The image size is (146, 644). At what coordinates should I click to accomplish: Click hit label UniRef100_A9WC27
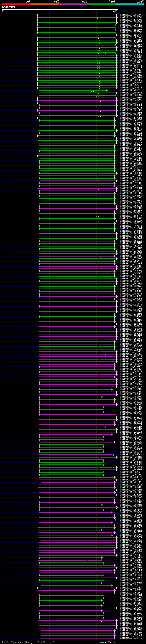131,221
